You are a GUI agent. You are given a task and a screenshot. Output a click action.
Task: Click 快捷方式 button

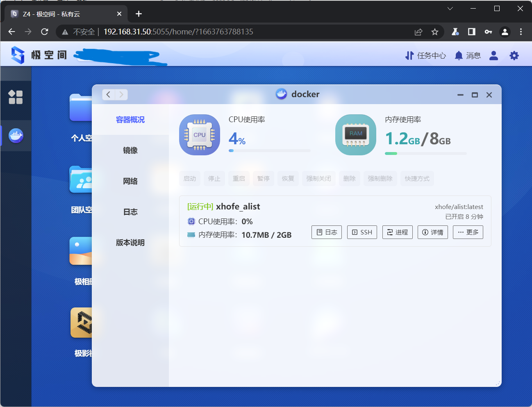tap(417, 178)
